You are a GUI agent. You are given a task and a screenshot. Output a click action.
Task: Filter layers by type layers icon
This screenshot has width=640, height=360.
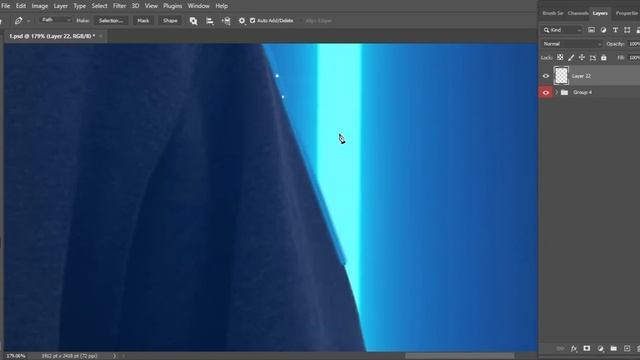click(x=615, y=30)
